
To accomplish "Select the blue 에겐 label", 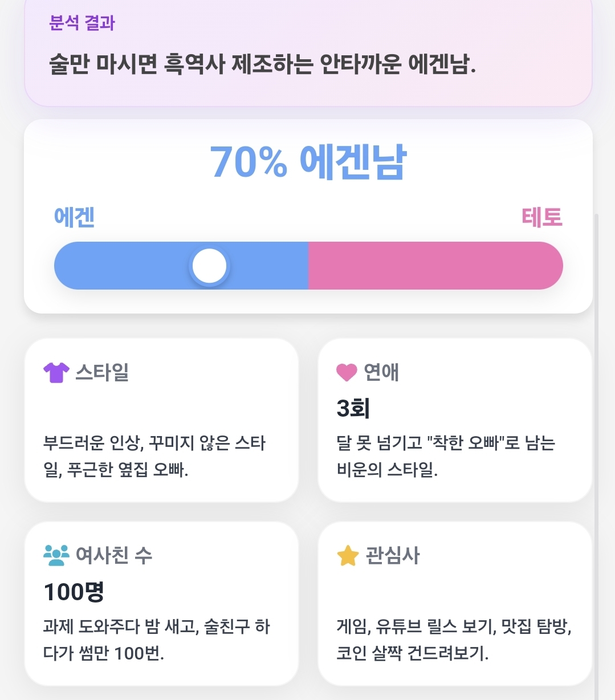I will tap(74, 218).
